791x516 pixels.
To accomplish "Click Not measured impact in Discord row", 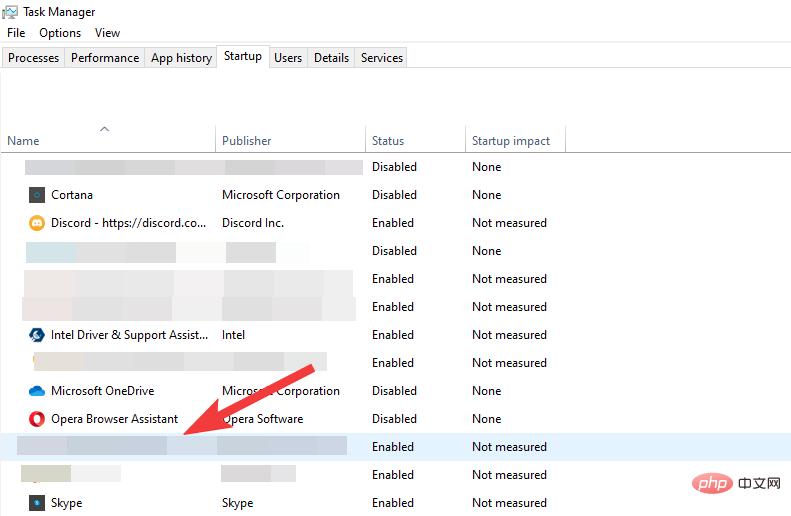I will tap(509, 223).
